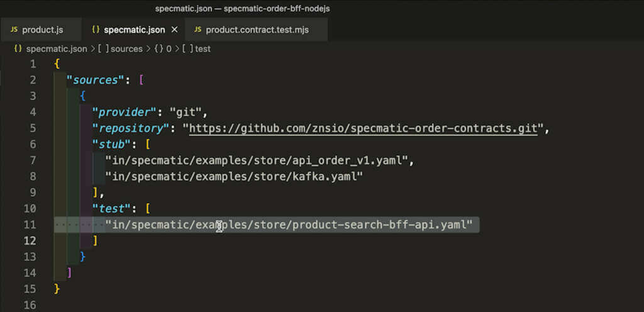Click the api_order_v1.yaml stub path
Image resolution: width=644 pixels, height=312 pixels.
tap(258, 160)
